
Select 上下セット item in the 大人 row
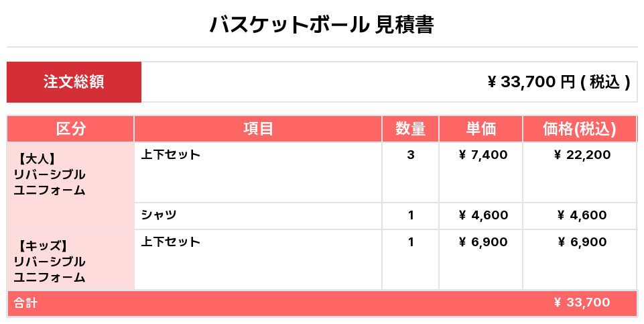[x=171, y=155]
